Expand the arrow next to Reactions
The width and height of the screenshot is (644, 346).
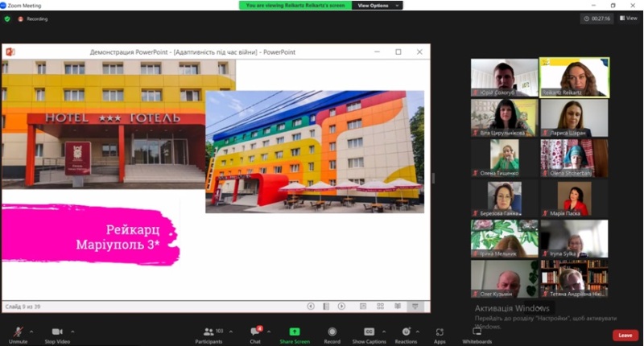pyautogui.click(x=418, y=332)
